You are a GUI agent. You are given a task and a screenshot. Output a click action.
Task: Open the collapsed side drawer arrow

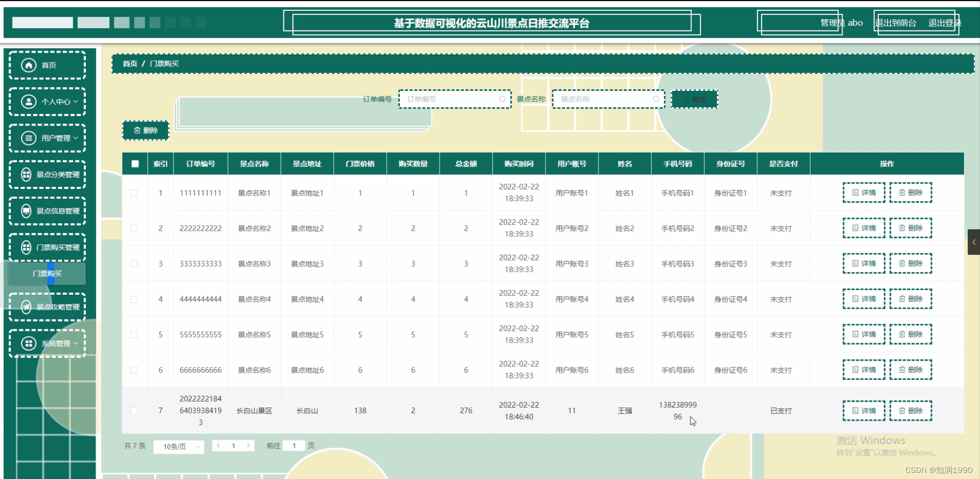pyautogui.click(x=974, y=242)
